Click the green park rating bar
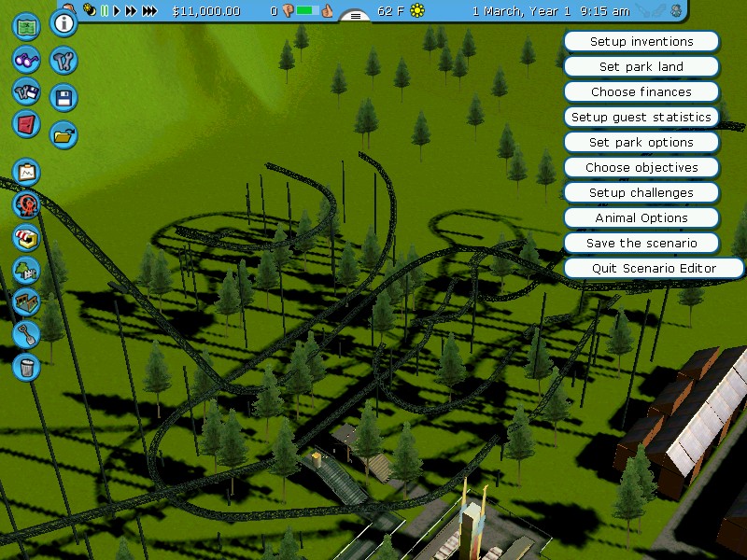Image resolution: width=747 pixels, height=560 pixels. pyautogui.click(x=309, y=11)
